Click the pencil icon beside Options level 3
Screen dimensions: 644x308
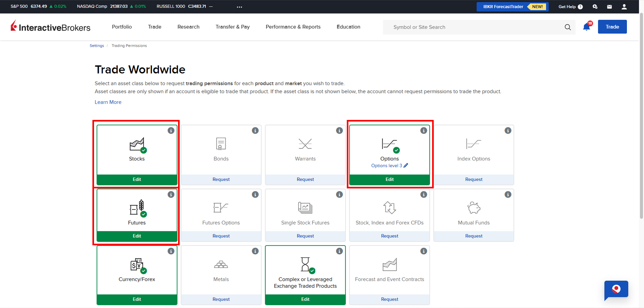[x=406, y=166]
